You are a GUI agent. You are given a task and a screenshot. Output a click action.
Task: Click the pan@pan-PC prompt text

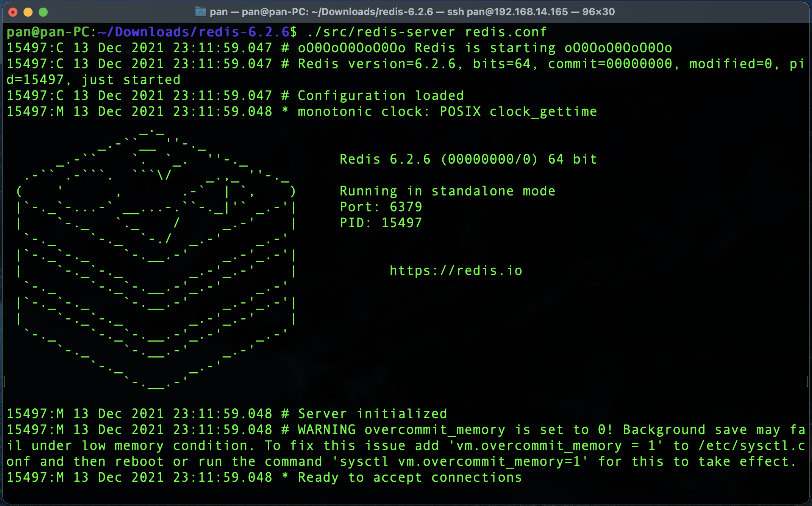click(x=48, y=32)
